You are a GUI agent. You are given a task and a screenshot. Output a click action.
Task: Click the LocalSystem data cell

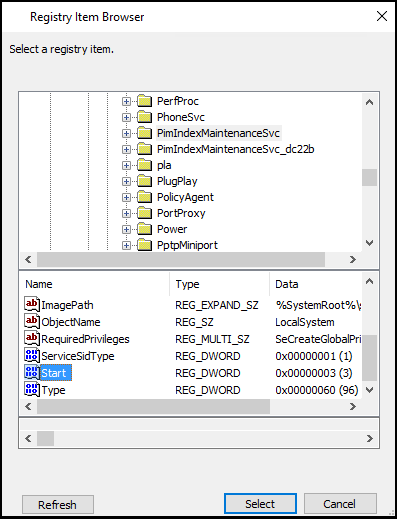coord(305,322)
